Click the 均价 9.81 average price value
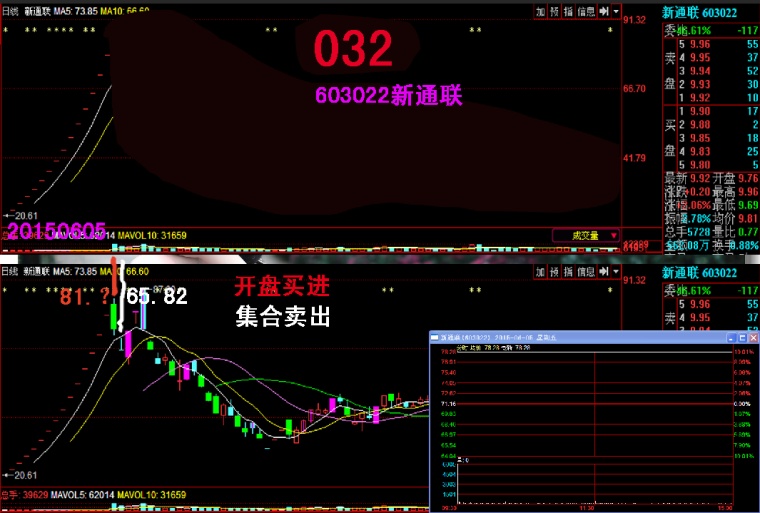Screen dimensions: 760x513 [x=748, y=219]
